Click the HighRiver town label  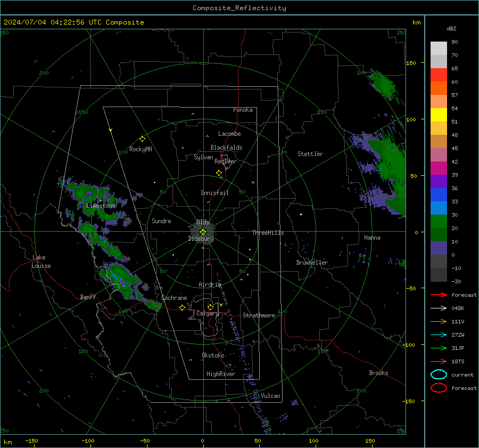click(x=221, y=374)
